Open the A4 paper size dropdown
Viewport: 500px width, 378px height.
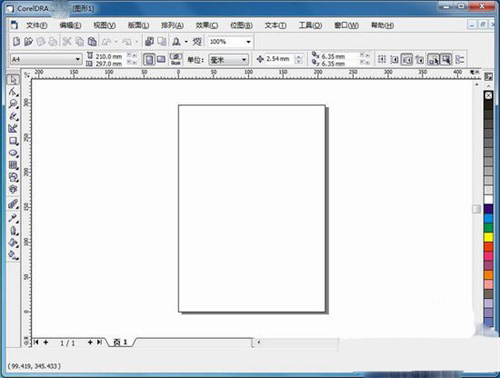(77, 59)
